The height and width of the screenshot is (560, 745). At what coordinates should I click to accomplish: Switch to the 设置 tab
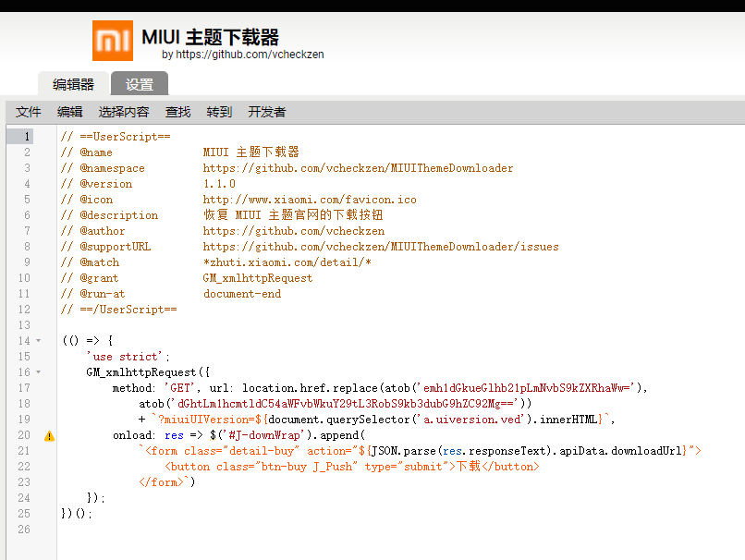tap(139, 83)
